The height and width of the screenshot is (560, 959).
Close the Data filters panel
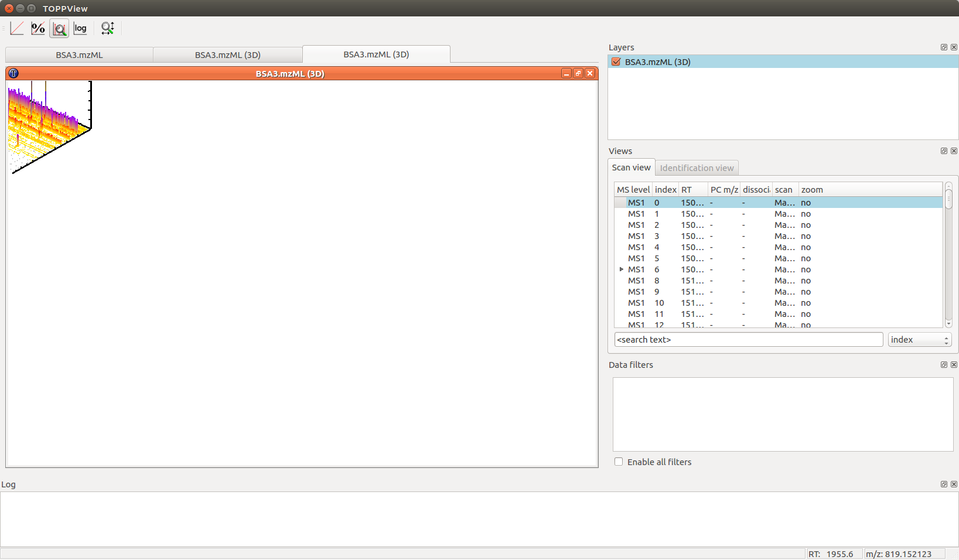click(954, 364)
